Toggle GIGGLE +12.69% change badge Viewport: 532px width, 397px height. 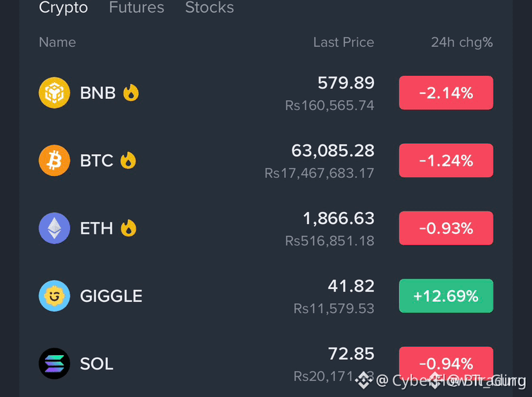[x=446, y=296]
